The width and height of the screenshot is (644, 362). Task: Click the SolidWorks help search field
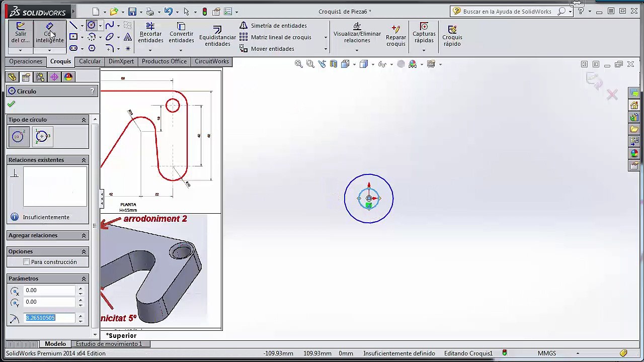point(507,11)
